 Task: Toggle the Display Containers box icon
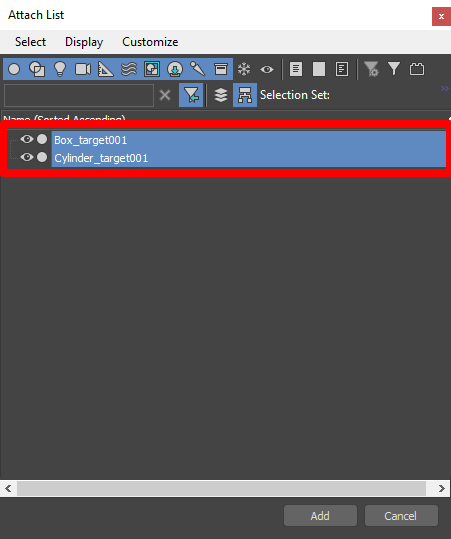pos(221,69)
